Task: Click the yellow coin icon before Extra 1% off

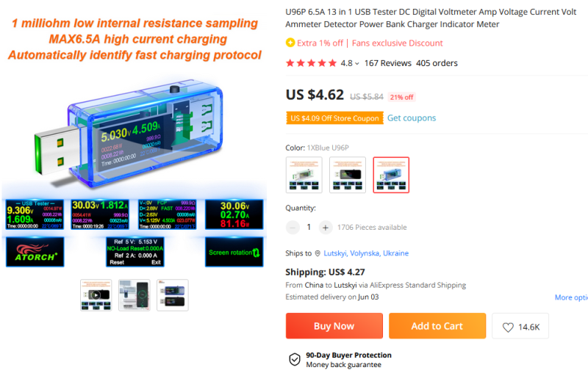Action: pos(290,43)
